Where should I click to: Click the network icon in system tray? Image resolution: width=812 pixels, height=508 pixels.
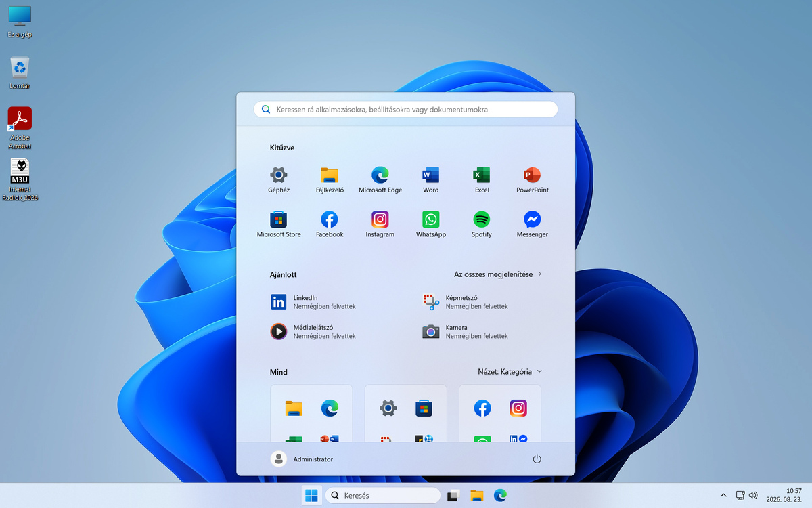point(740,496)
